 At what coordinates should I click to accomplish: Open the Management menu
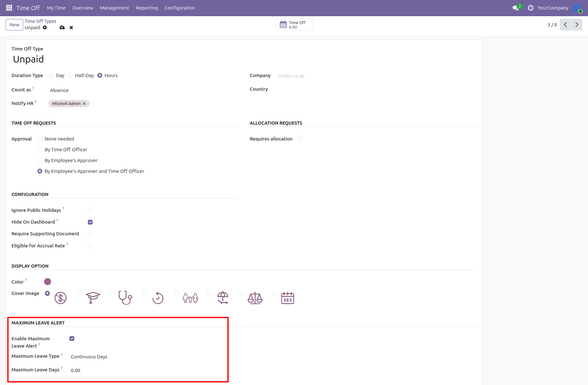click(x=114, y=8)
